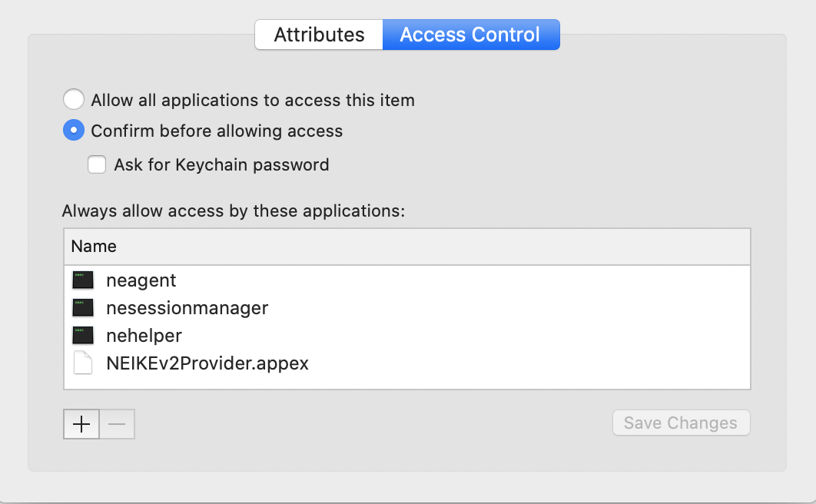This screenshot has height=504, width=816.
Task: Click the empty area below the application list entries
Action: click(x=406, y=382)
